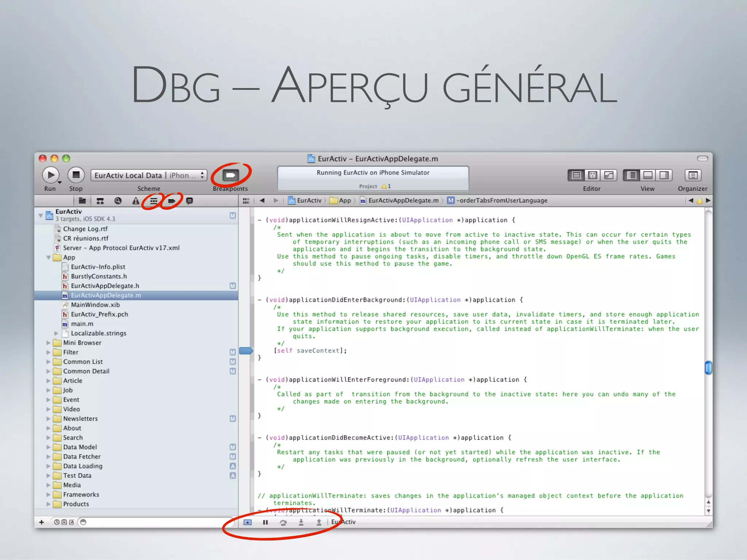Select the Standard editor view
This screenshot has height=560, width=747.
[x=576, y=175]
